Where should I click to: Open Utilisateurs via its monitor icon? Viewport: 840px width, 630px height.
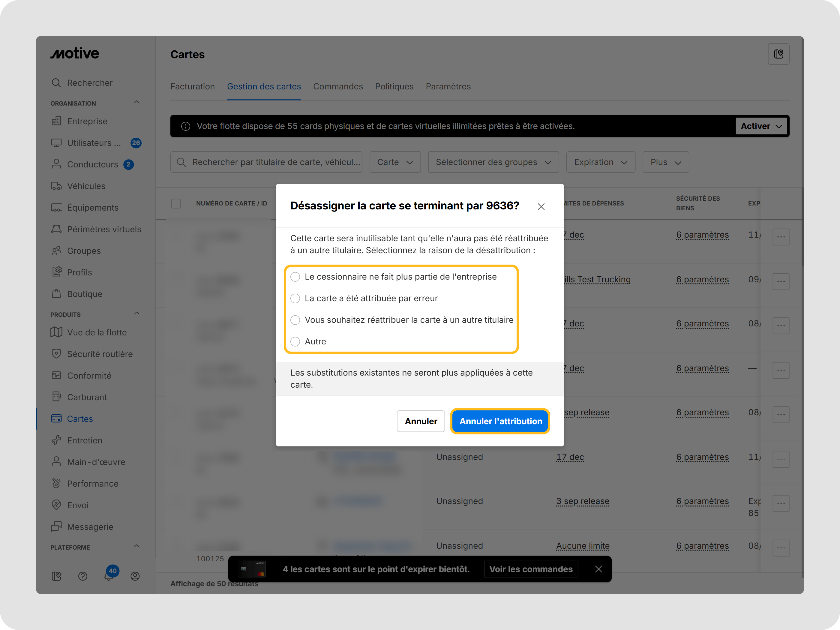(56, 143)
